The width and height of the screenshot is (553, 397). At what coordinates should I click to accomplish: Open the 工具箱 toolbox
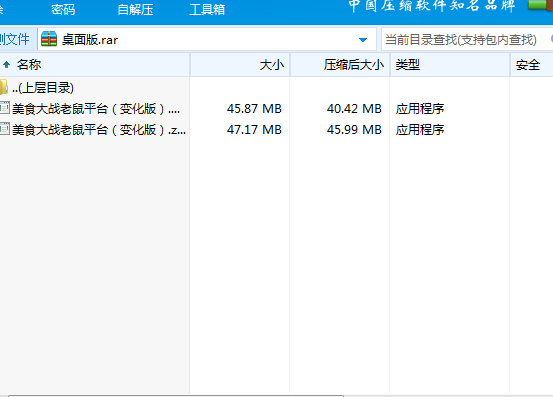coord(207,10)
